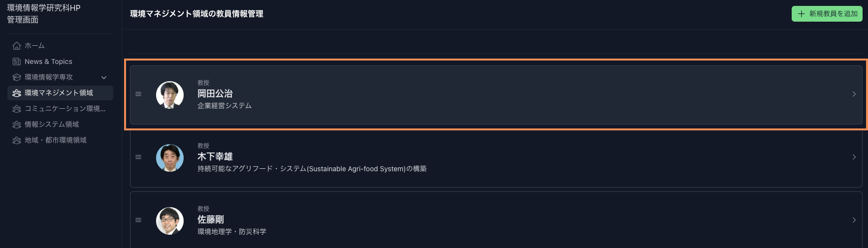This screenshot has height=248, width=868.
Task: Click the people icon beside 情報システム領域
Action: coord(17,124)
